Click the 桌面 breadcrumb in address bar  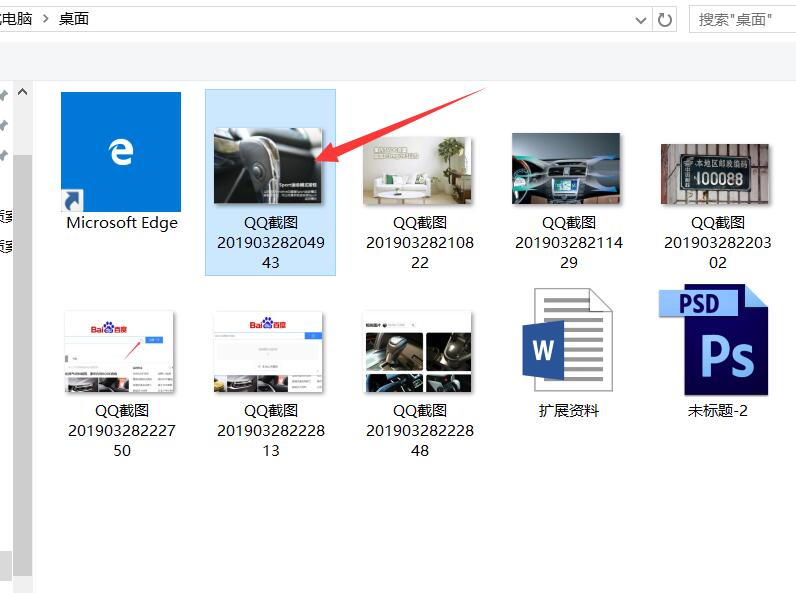(x=74, y=19)
